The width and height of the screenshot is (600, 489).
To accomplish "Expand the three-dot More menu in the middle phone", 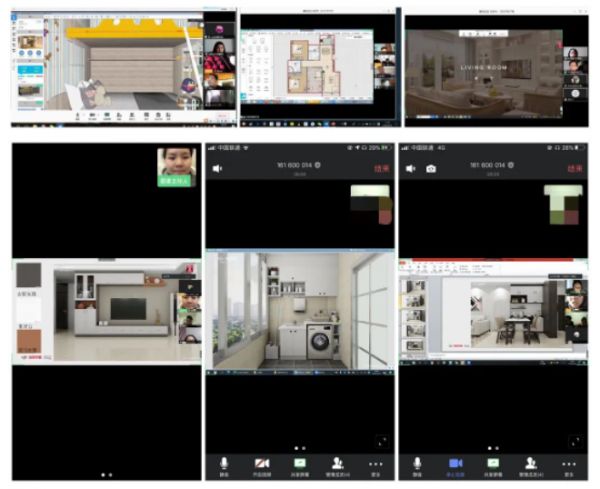I will [x=376, y=464].
